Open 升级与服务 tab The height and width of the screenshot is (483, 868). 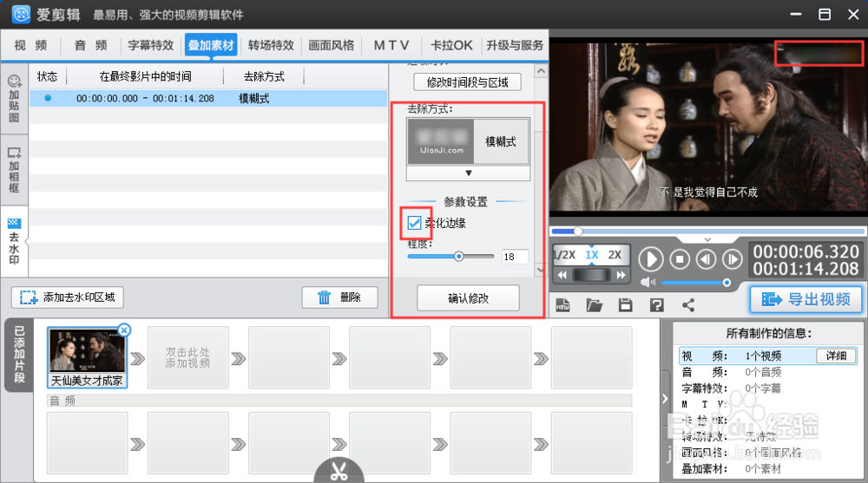tap(515, 45)
